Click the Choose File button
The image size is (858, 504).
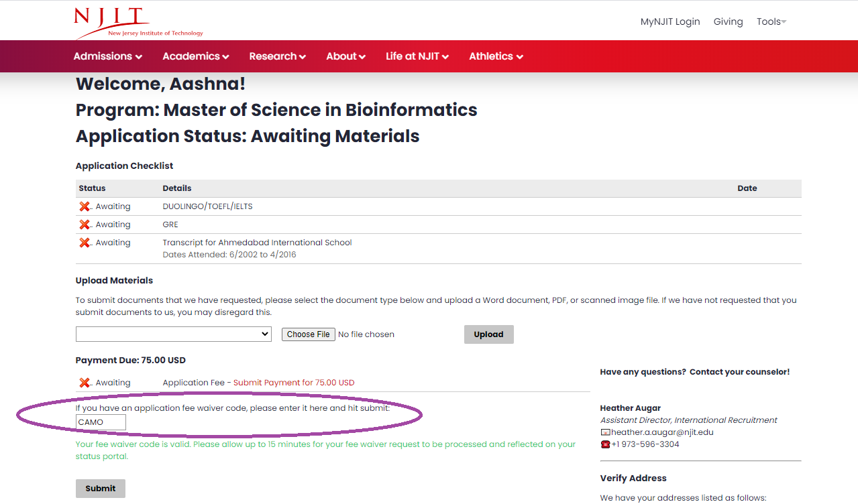point(309,334)
